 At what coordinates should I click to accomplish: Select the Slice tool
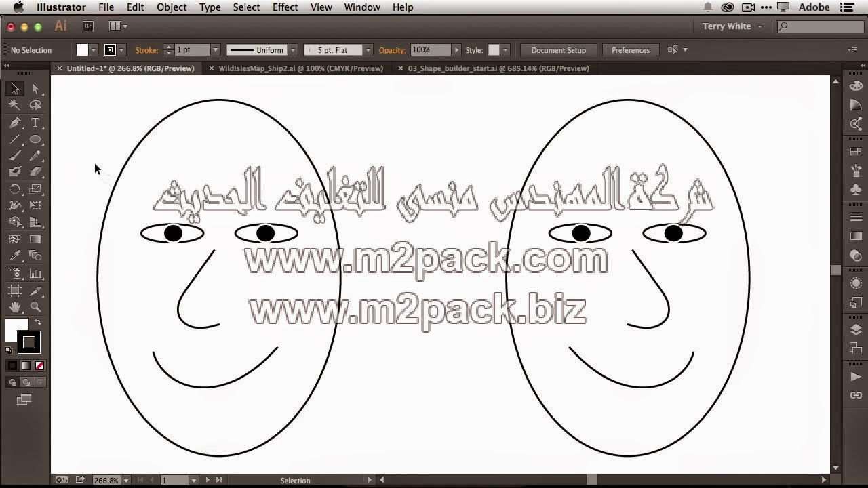35,291
